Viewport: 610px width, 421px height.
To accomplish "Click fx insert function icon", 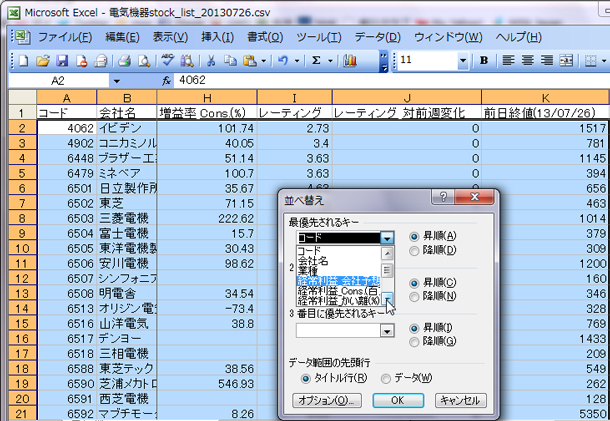I will coord(166,81).
